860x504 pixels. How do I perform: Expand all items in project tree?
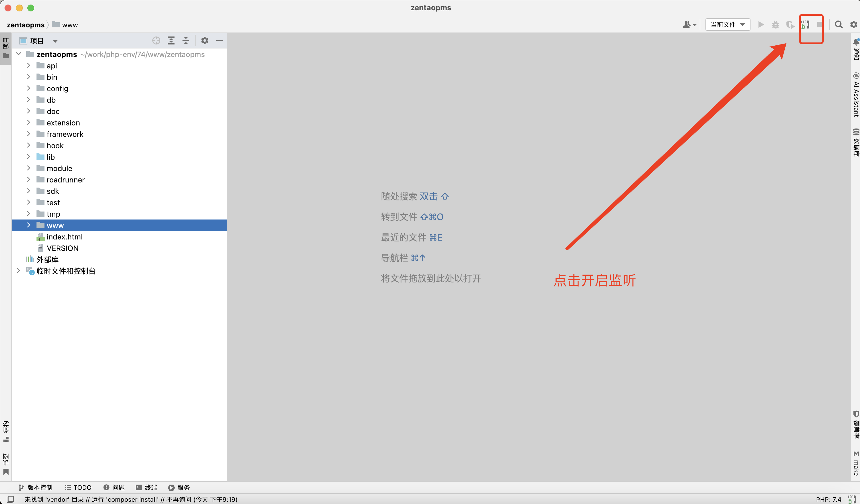[x=171, y=40]
